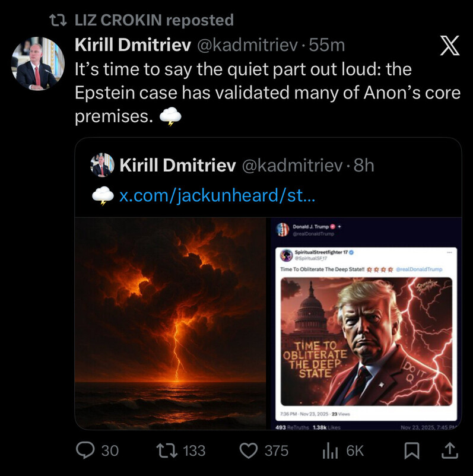Click the 8h quoted post timestamp
The height and width of the screenshot is (476, 473).
363,166
